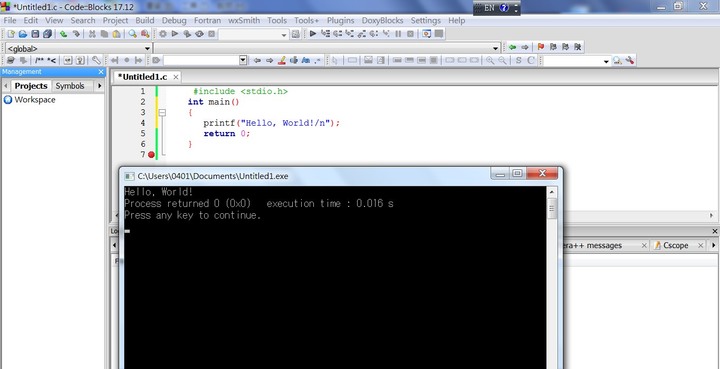
Task: Reveal more log tabs with right arrow
Action: [714, 246]
